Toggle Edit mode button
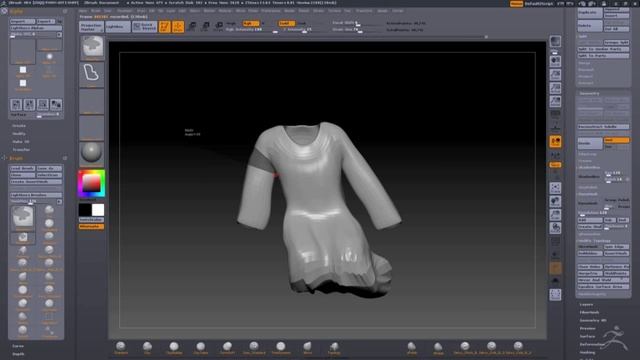Screen dimensions: 640x360 click(x=164, y=27)
